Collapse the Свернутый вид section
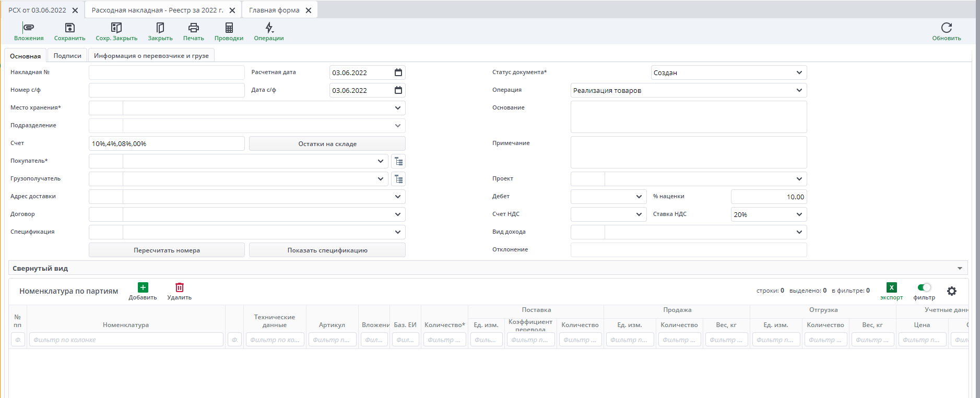This screenshot has height=398, width=980. [959, 268]
